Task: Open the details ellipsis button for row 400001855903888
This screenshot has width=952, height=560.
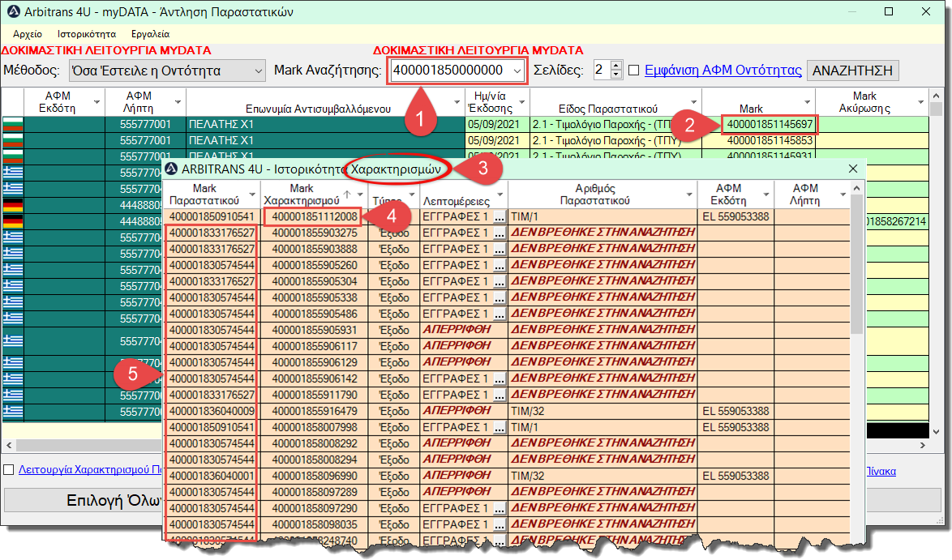Action: [x=499, y=250]
